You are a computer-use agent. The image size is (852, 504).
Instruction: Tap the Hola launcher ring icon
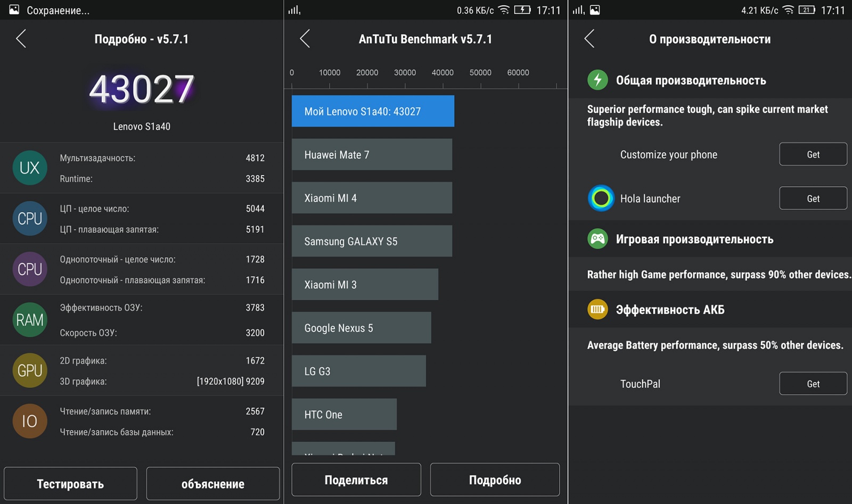[601, 198]
